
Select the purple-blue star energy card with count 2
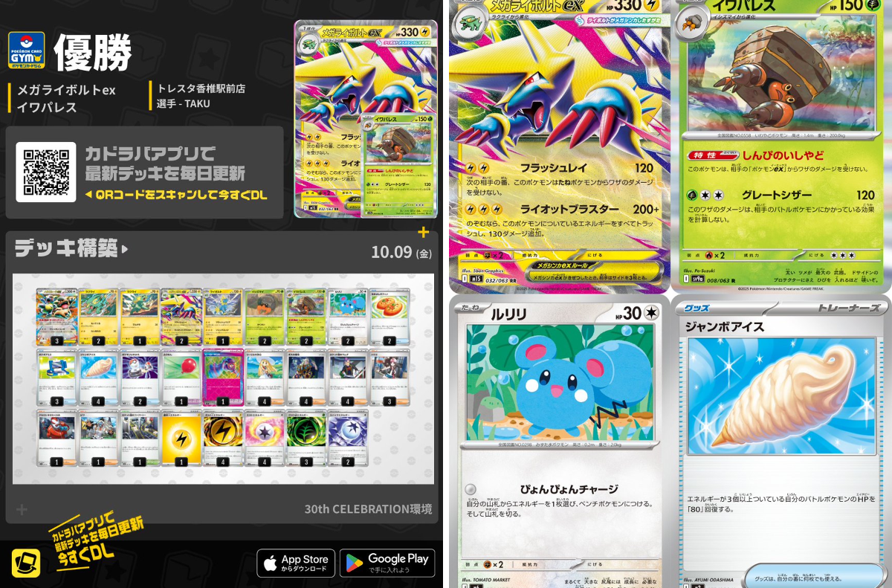click(348, 439)
